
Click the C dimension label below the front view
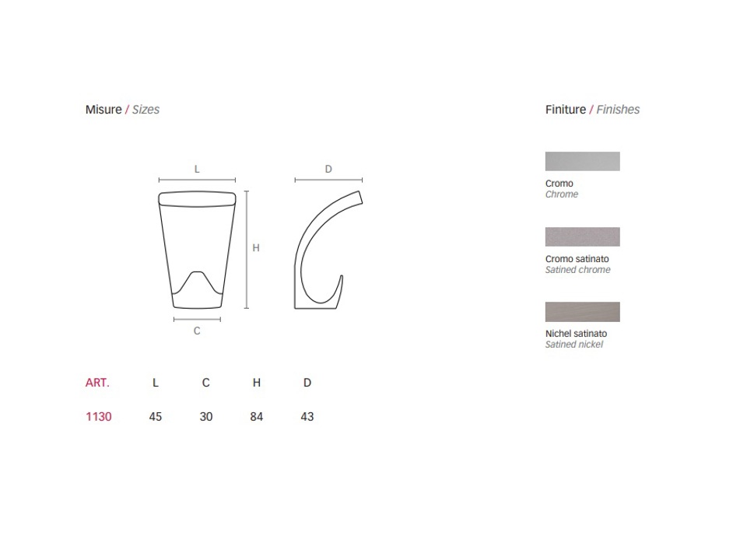(x=197, y=331)
